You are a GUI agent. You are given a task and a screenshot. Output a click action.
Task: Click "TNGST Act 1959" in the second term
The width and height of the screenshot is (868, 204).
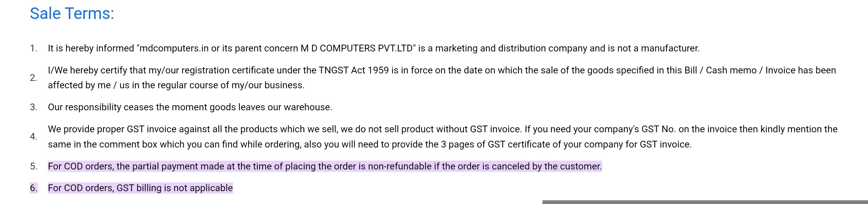click(x=353, y=70)
